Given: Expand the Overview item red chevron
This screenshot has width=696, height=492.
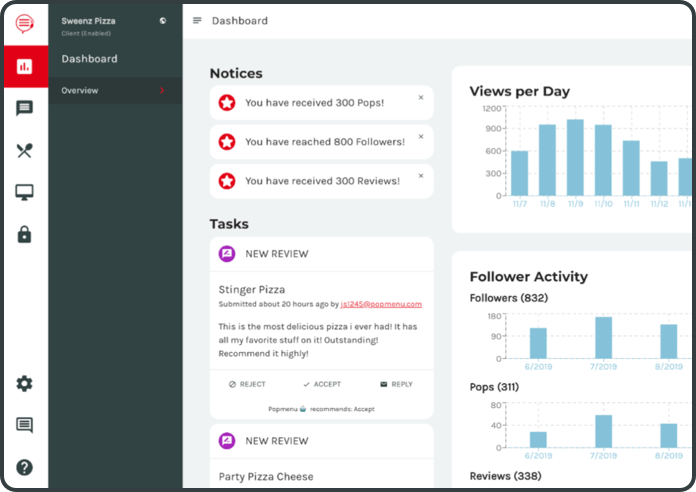Looking at the screenshot, I should [163, 91].
